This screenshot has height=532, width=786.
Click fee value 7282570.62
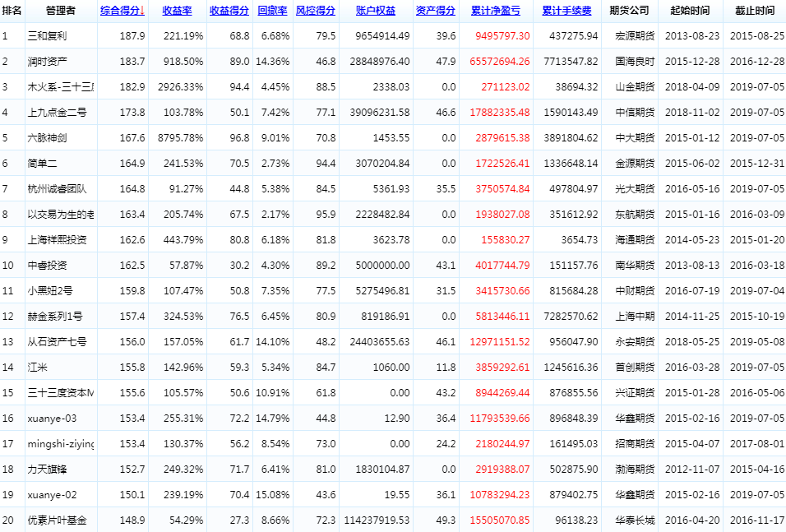point(571,317)
